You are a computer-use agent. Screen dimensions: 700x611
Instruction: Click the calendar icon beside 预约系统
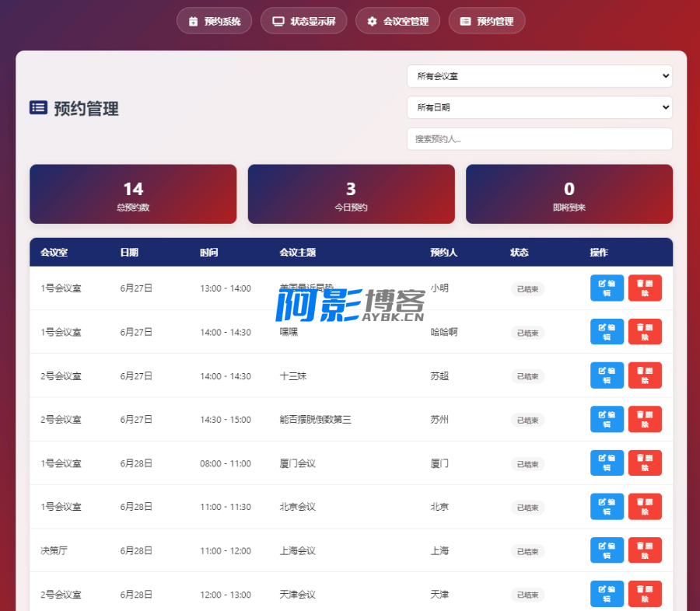(x=193, y=22)
